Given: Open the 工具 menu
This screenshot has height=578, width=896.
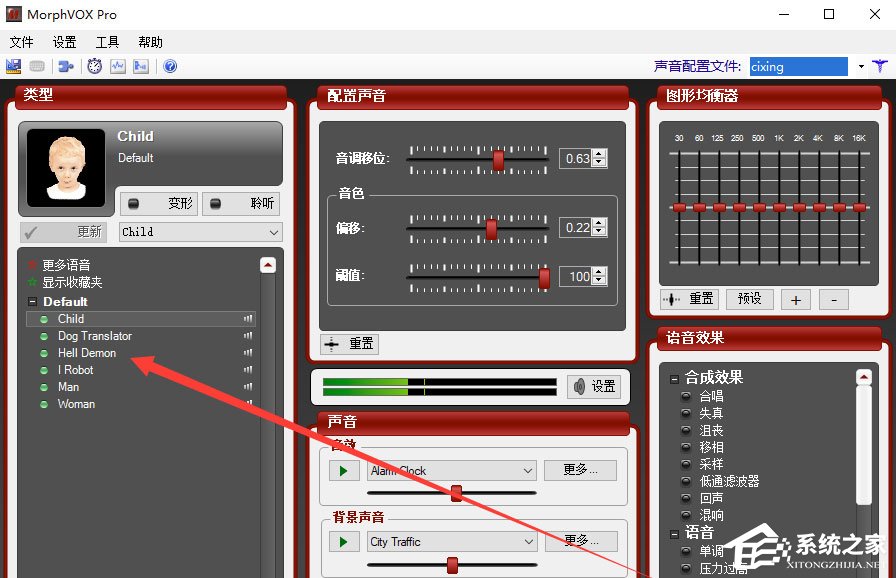Looking at the screenshot, I should click(x=107, y=42).
